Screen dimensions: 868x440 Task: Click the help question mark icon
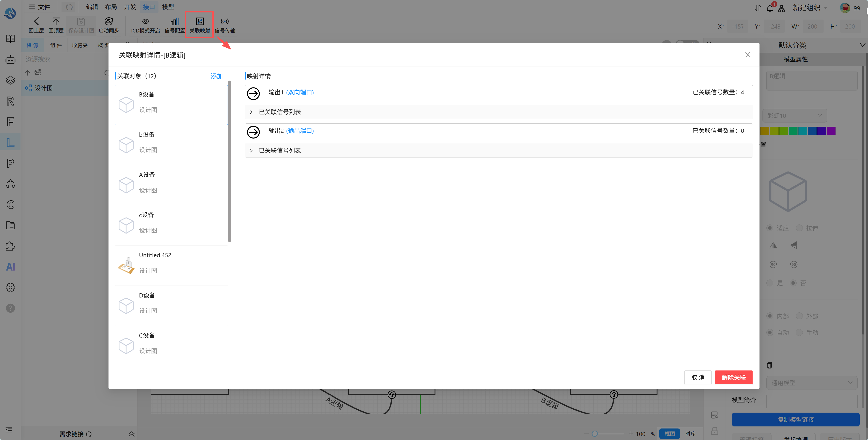(x=10, y=308)
